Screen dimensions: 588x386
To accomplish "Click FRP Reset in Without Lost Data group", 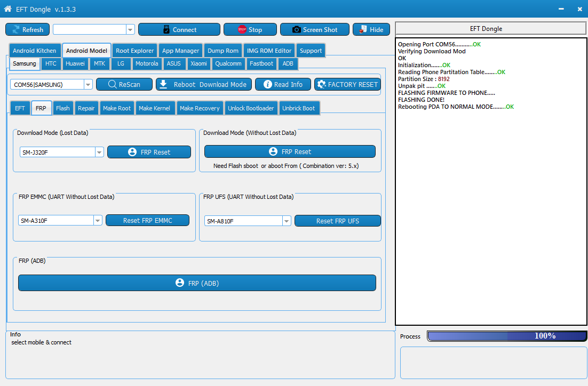I will 290,151.
